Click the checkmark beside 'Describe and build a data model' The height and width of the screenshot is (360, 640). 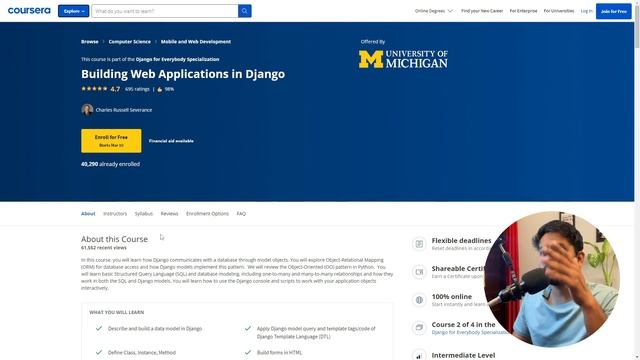(99, 328)
